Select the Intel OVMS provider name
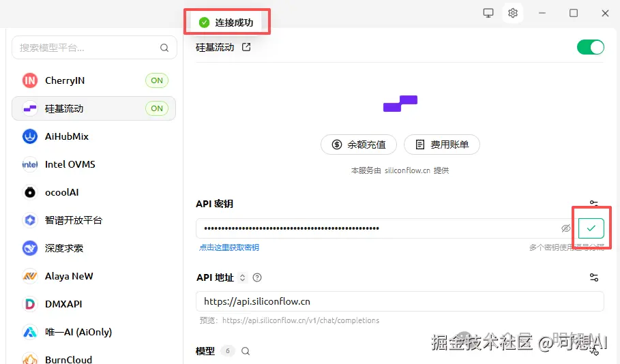Screen dimensions: 620x364 click(70, 164)
